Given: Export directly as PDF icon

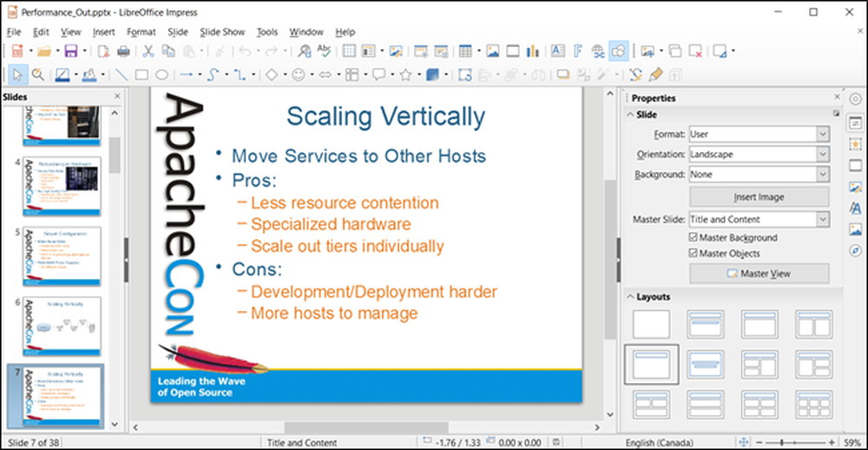Looking at the screenshot, I should (103, 51).
